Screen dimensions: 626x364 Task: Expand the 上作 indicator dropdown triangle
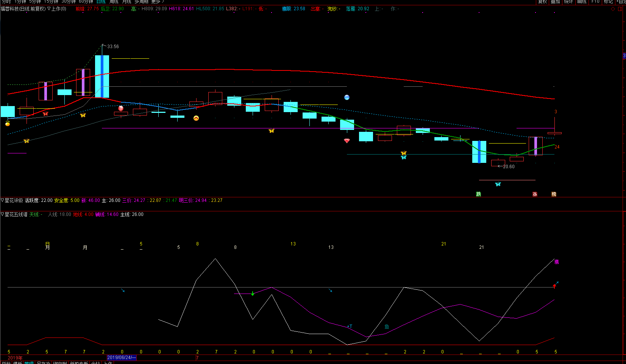pos(49,9)
